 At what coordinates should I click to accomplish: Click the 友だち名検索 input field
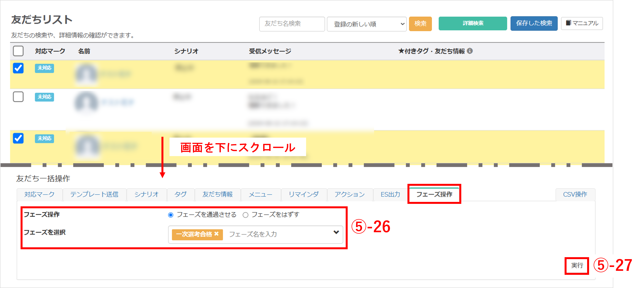tap(292, 24)
